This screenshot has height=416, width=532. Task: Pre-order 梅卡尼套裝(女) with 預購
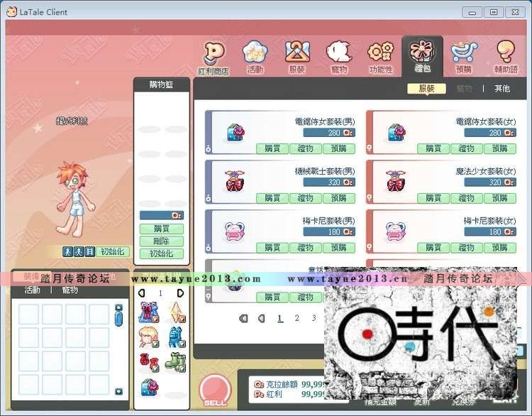click(500, 248)
